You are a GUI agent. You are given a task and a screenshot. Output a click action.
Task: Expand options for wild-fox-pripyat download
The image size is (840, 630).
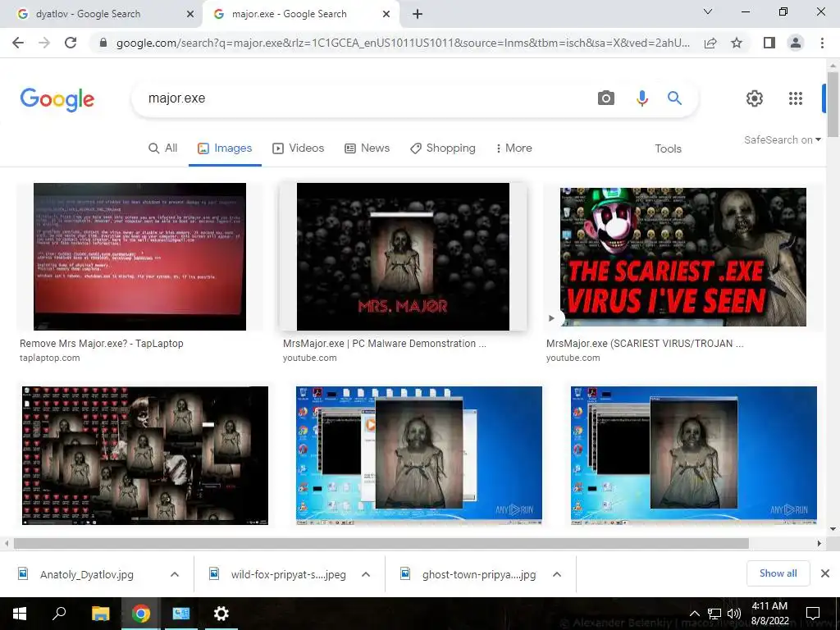[x=366, y=574]
